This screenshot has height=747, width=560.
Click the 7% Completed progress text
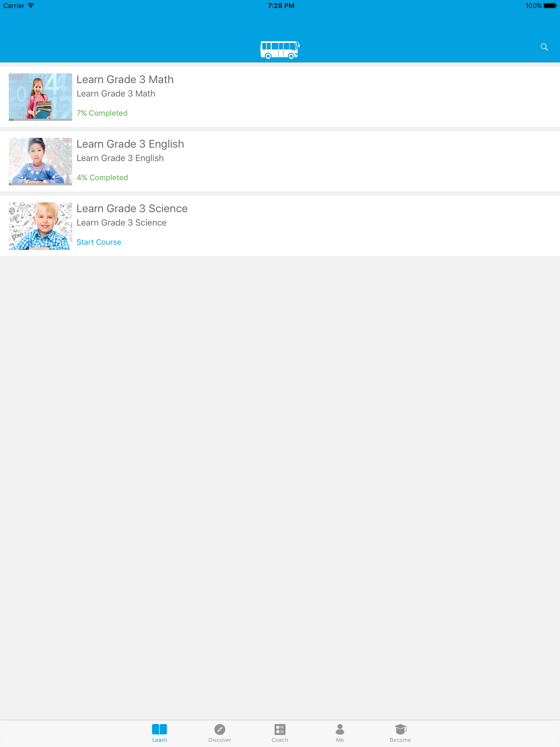(x=102, y=113)
